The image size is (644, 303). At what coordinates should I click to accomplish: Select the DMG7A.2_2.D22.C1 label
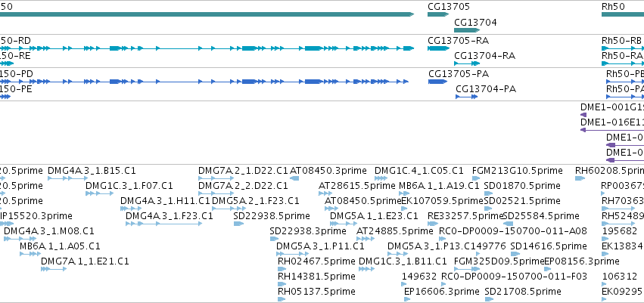(x=243, y=186)
